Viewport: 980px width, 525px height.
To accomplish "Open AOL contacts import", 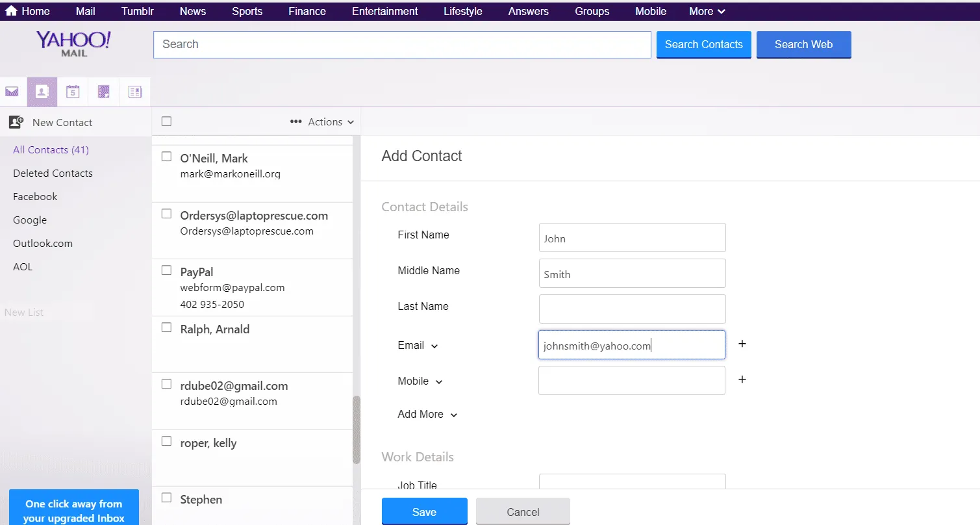I will [x=23, y=266].
